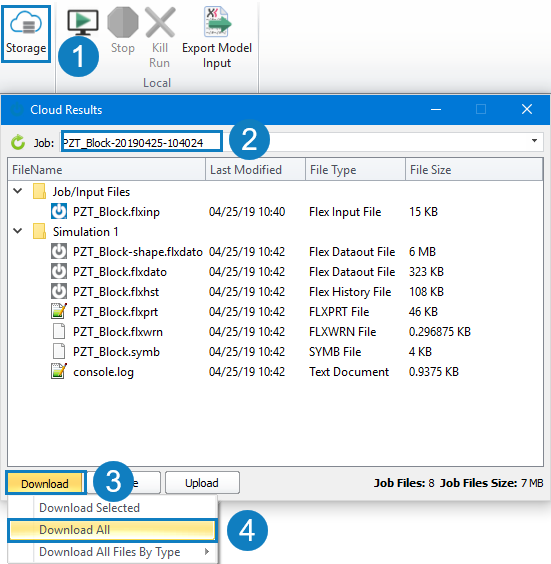This screenshot has width=551, height=564.
Task: Click the 'Flex Input File' type cell
Action: coord(345,212)
